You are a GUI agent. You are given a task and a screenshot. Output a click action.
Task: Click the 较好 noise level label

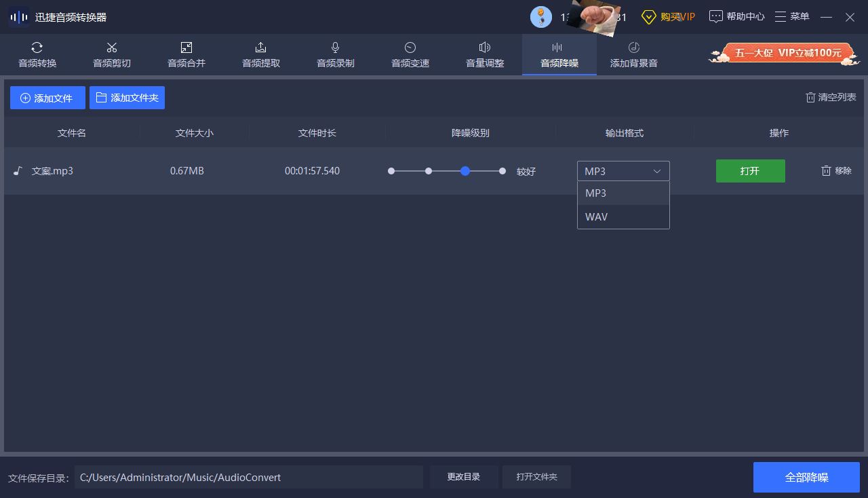(x=526, y=172)
